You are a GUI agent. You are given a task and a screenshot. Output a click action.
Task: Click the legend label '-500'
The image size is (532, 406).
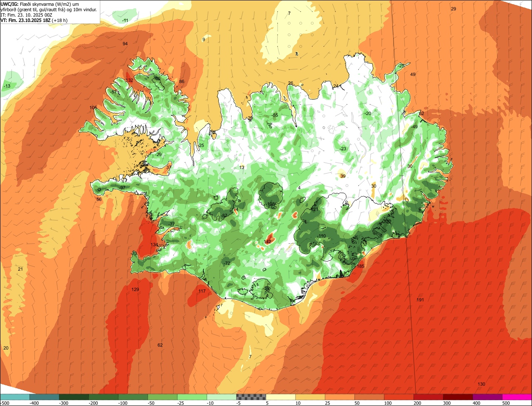[x=5, y=403]
